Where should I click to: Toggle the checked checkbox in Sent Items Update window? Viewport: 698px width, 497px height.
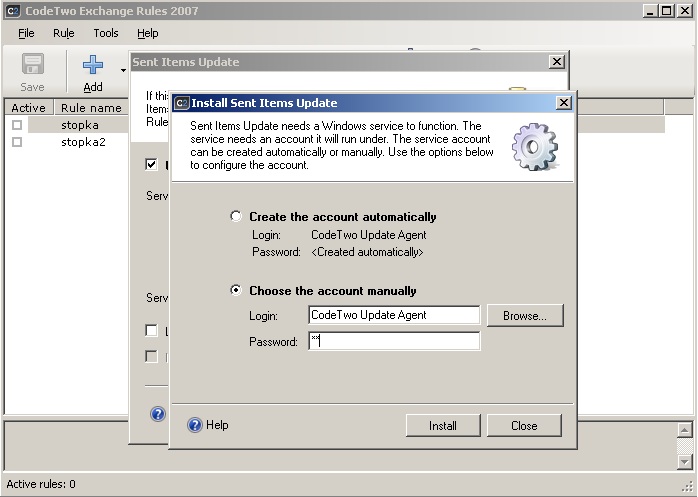coord(151,164)
